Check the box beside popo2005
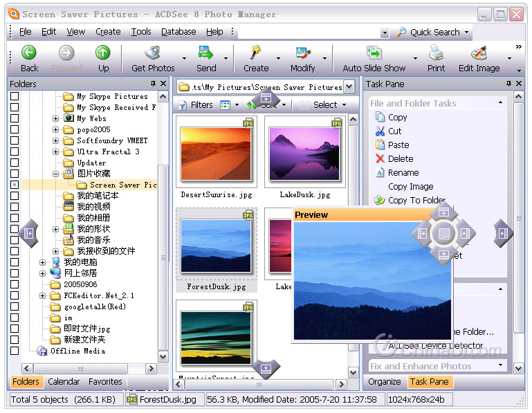The height and width of the screenshot is (413, 532). (15, 129)
